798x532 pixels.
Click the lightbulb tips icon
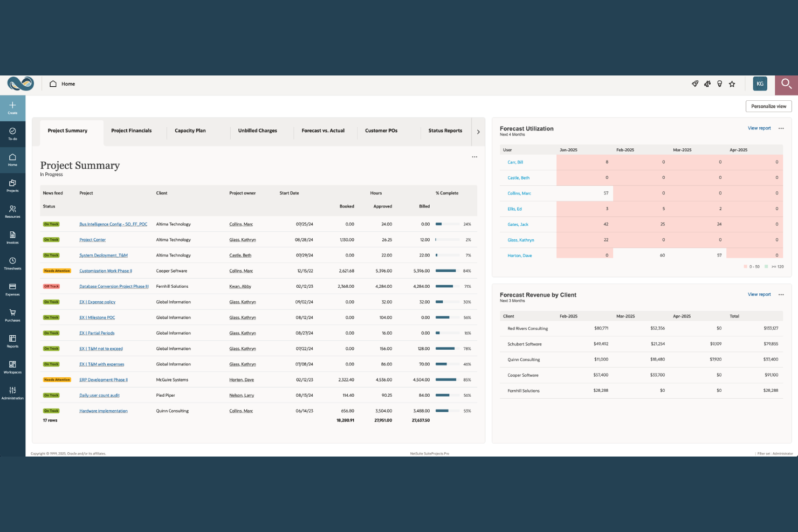[719, 84]
